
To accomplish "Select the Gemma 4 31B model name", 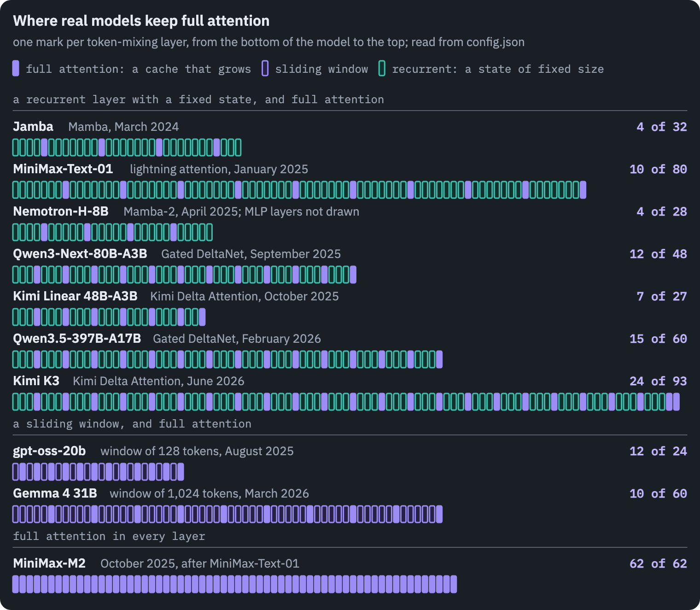I will 55,493.
